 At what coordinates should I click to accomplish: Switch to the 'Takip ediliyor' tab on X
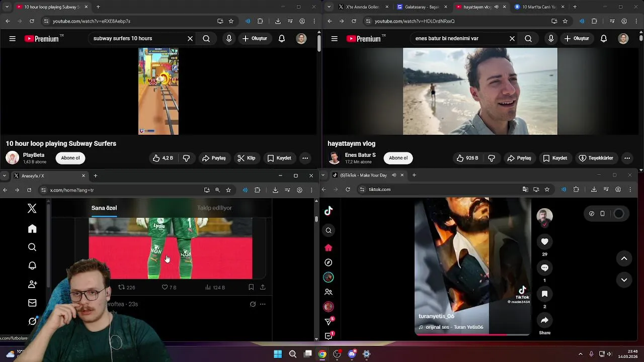(x=214, y=208)
